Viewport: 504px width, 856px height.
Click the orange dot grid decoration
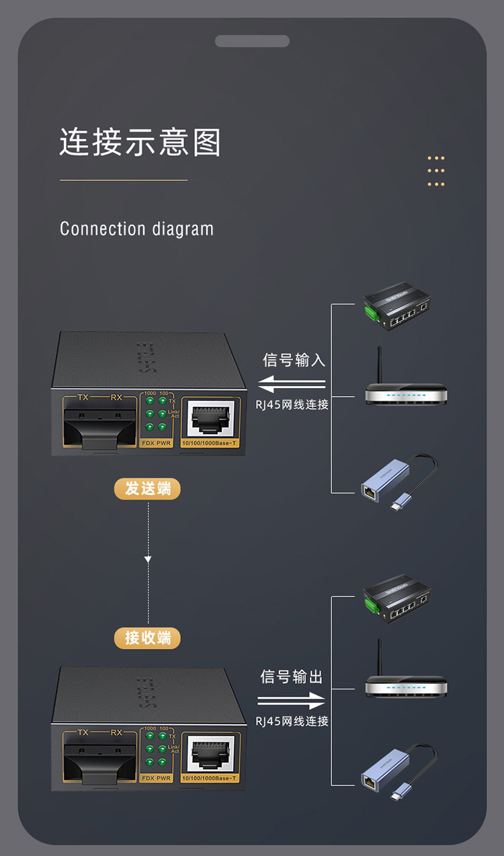click(x=436, y=171)
